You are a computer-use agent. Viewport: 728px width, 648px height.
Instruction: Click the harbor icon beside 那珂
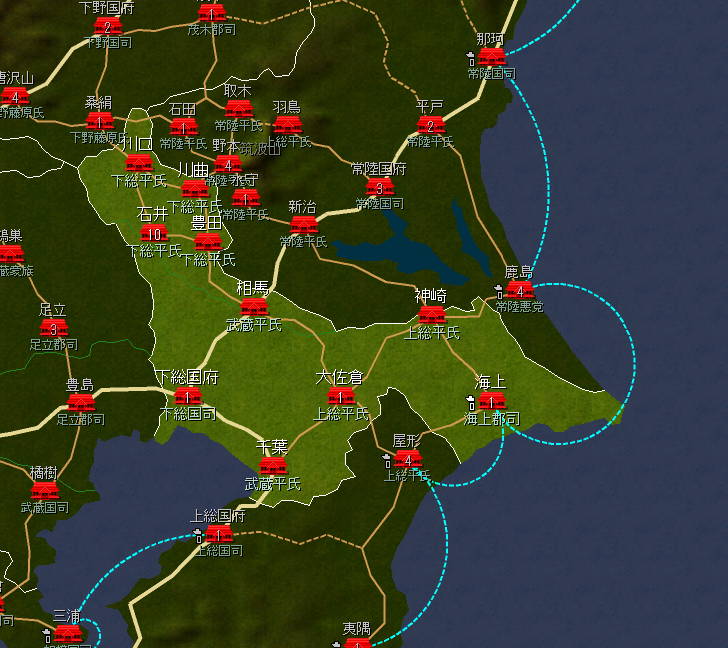[471, 59]
